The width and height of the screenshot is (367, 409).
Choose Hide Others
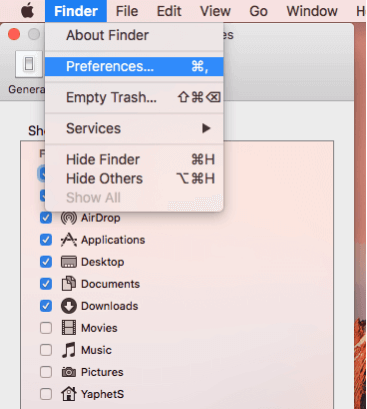click(x=134, y=178)
